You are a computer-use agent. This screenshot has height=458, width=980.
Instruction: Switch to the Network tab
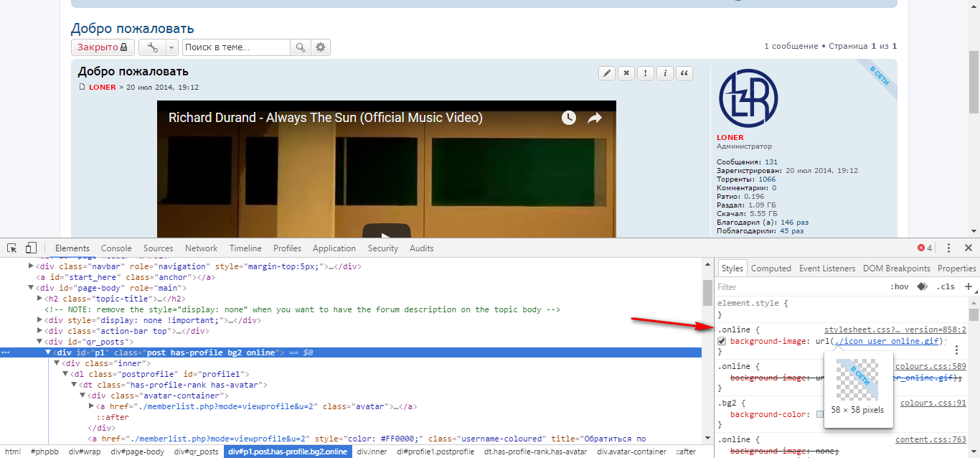(x=201, y=248)
